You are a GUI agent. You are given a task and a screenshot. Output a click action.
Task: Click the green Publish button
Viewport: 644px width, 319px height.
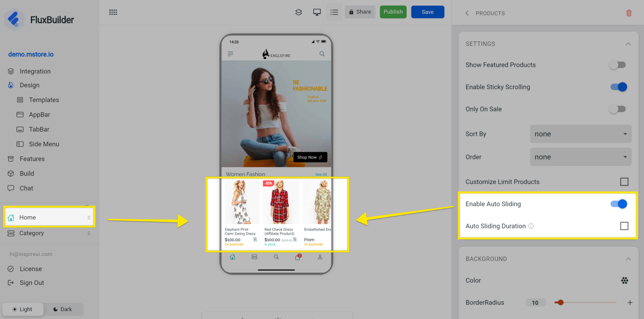393,12
